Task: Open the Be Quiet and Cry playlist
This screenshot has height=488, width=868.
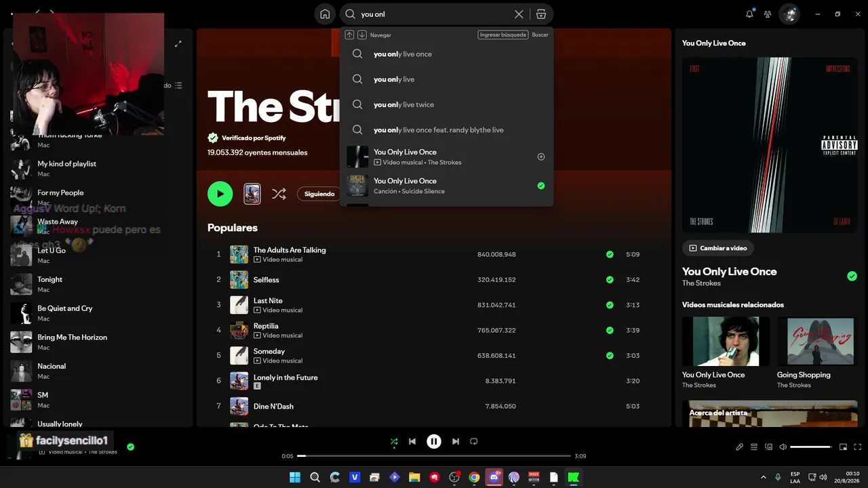Action: tap(98, 313)
